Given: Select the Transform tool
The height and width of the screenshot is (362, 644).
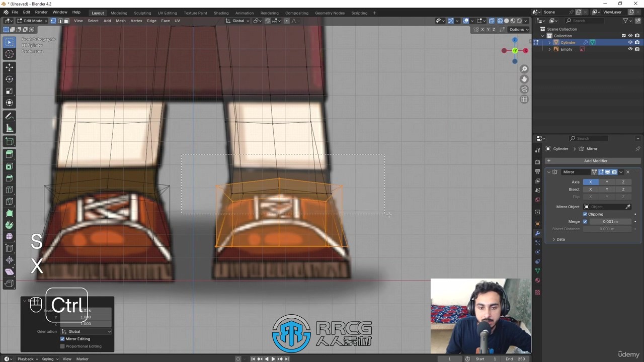Looking at the screenshot, I should click(9, 103).
